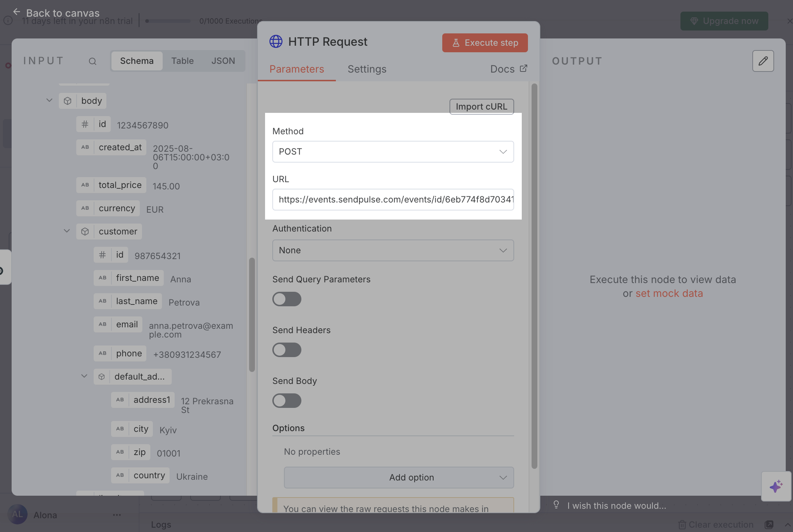Collapse the body tree node
The image size is (793, 532).
click(49, 101)
